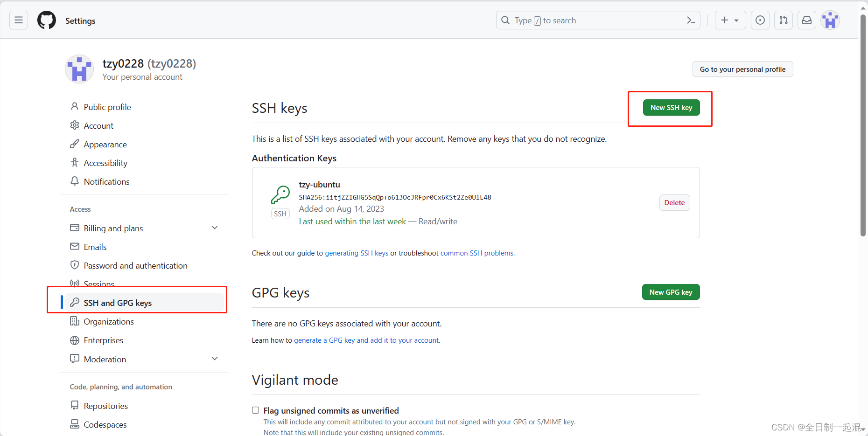868x436 pixels.
Task: Delete the tzy-ubuntu SSH key
Action: 674,202
